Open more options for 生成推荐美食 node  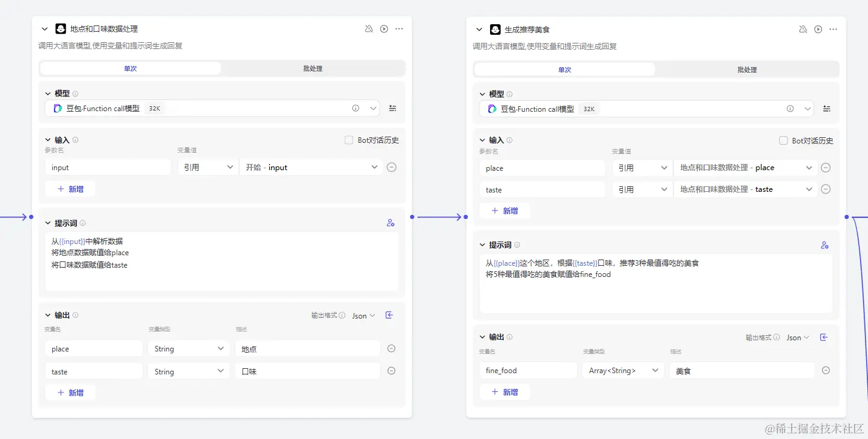pyautogui.click(x=833, y=29)
